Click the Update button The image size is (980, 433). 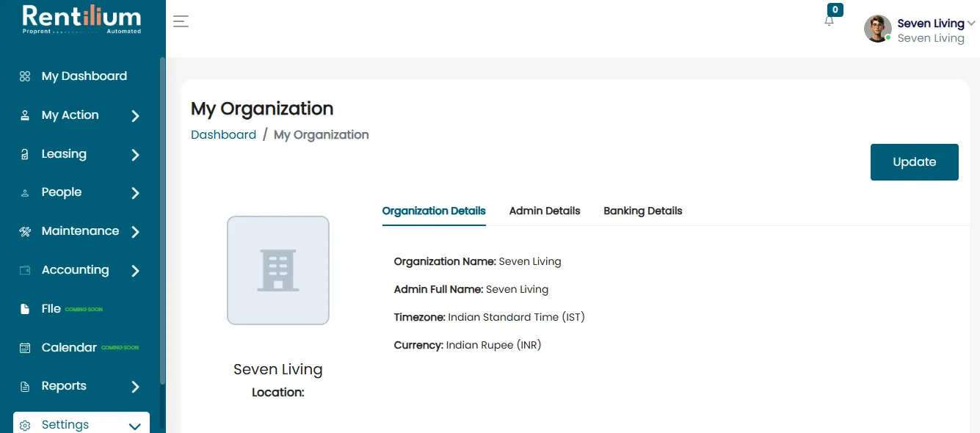(915, 162)
